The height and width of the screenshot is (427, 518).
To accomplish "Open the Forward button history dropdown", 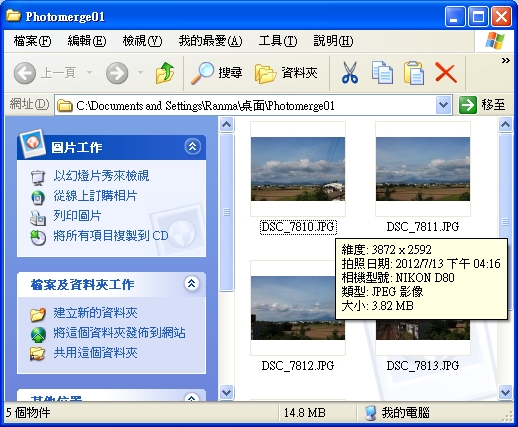I will [140, 72].
